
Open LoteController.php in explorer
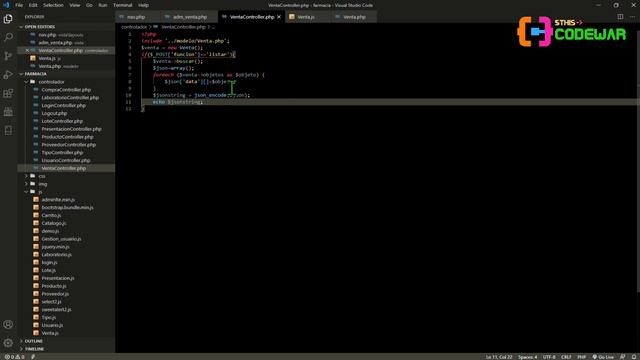click(x=62, y=121)
